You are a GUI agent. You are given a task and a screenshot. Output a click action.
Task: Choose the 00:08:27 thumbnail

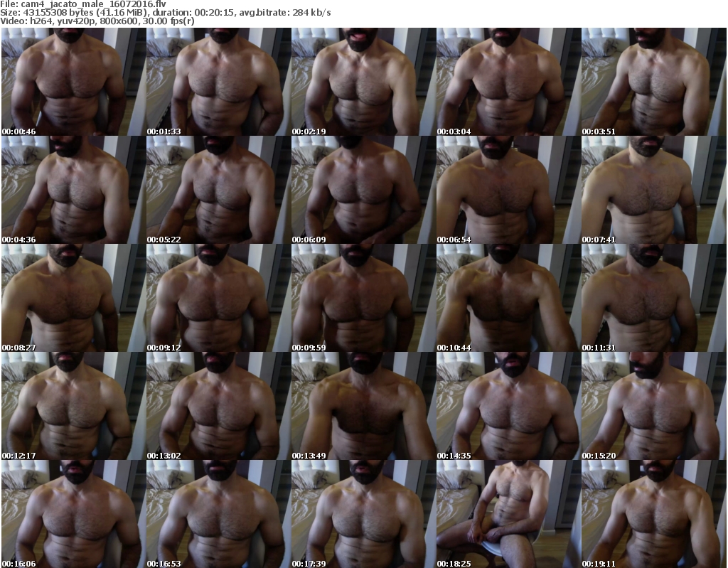point(73,298)
